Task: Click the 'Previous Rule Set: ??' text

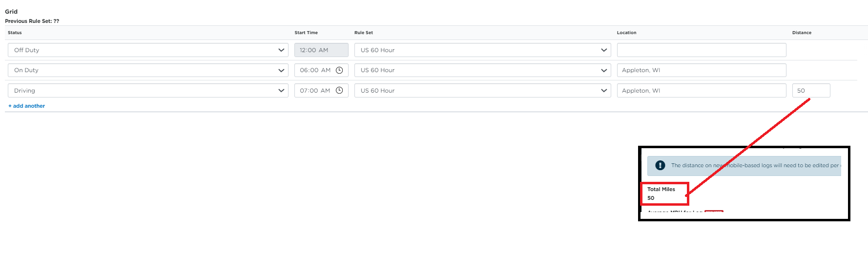Action: coord(32,21)
